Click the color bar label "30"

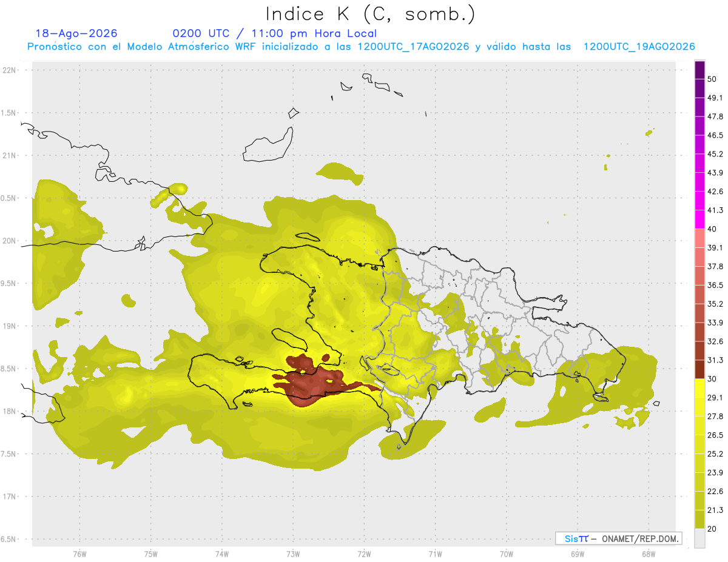point(712,379)
